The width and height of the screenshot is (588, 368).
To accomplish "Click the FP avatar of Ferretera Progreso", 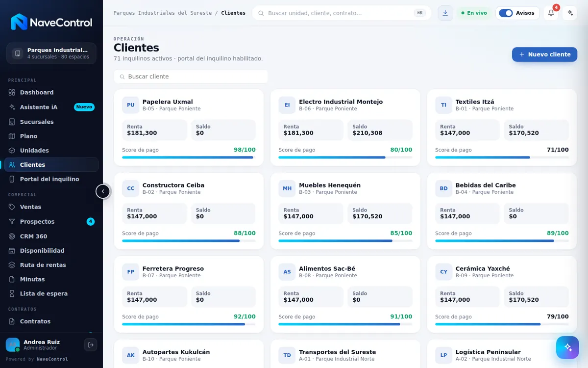I will point(131,272).
